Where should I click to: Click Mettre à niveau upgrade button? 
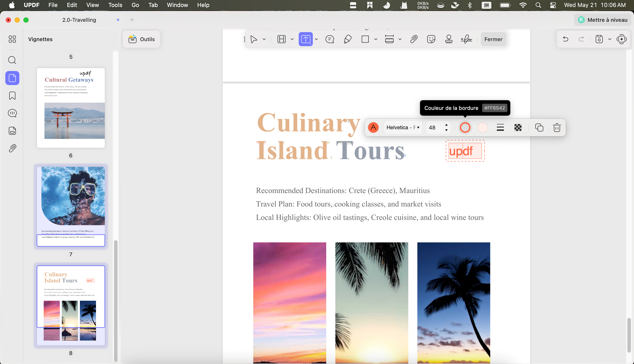click(603, 20)
